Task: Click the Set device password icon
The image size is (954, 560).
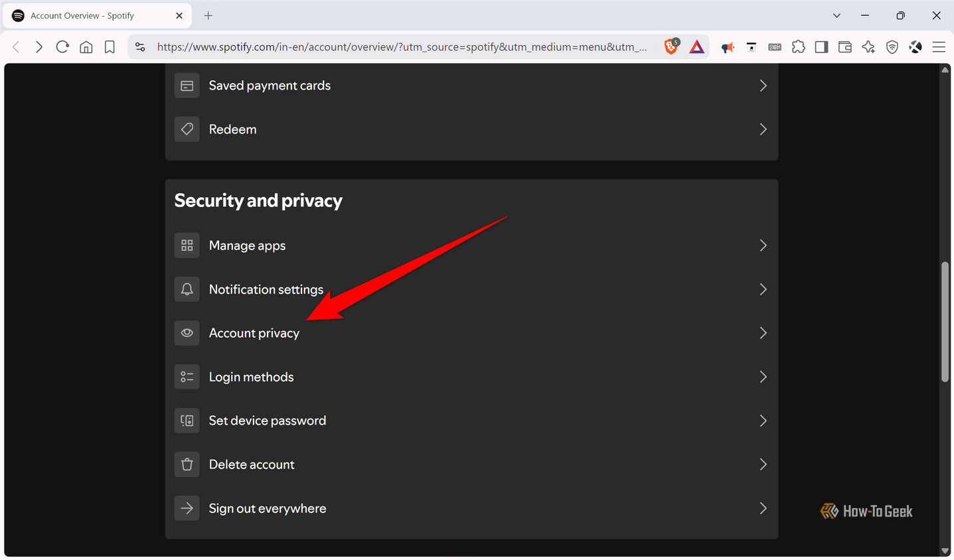Action: tap(187, 421)
